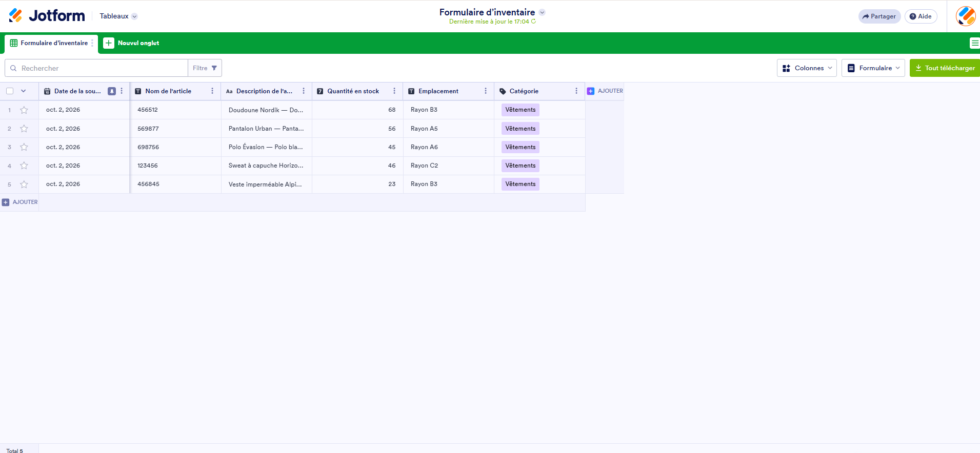Click the Partager button
Viewport: 980px width, 453px height.
point(879,16)
